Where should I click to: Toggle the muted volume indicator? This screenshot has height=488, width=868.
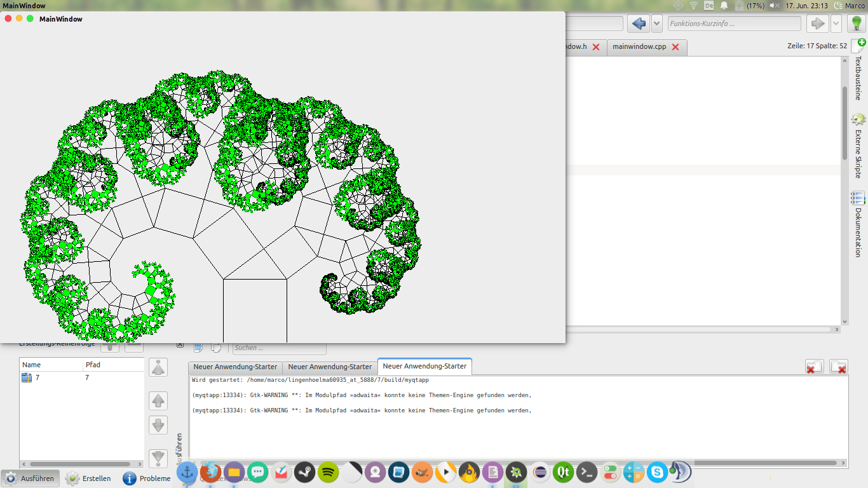775,6
